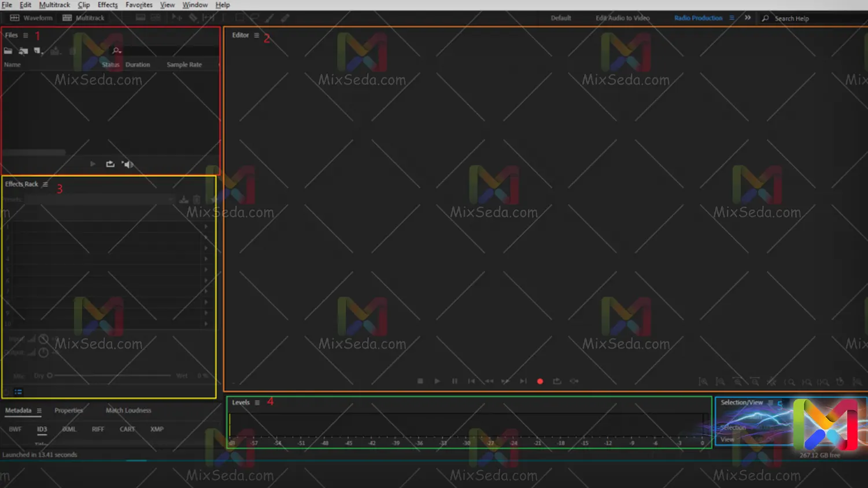Switch to Multitrack view mode
868x488 pixels.
(84, 18)
